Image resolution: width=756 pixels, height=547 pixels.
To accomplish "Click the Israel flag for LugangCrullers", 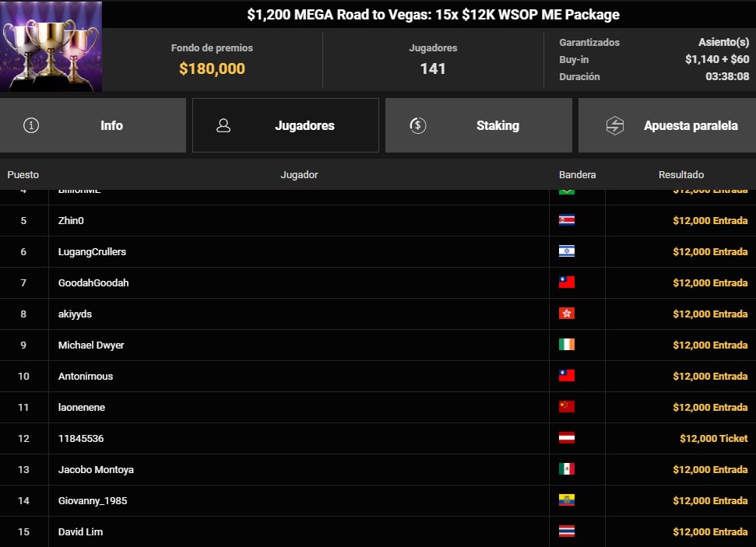I will (567, 251).
